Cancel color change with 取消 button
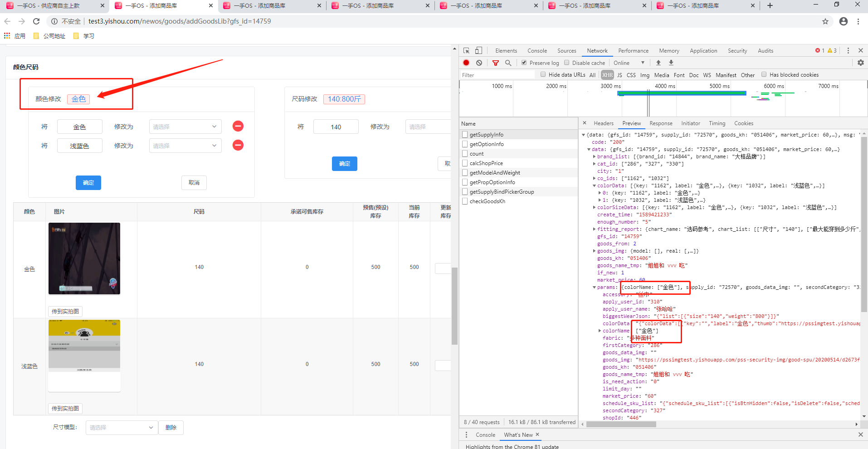The width and height of the screenshot is (868, 449). (194, 182)
